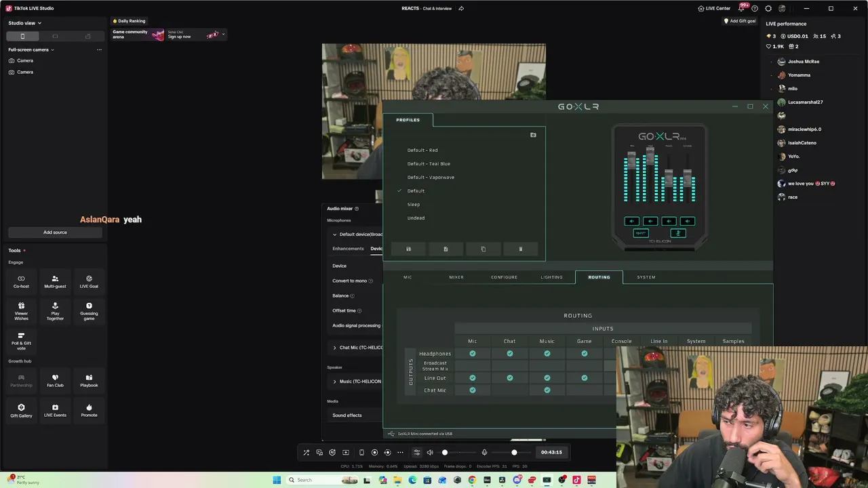Screen dimensions: 868x488
Task: Open more options in bottom toolbar
Action: (x=400, y=452)
